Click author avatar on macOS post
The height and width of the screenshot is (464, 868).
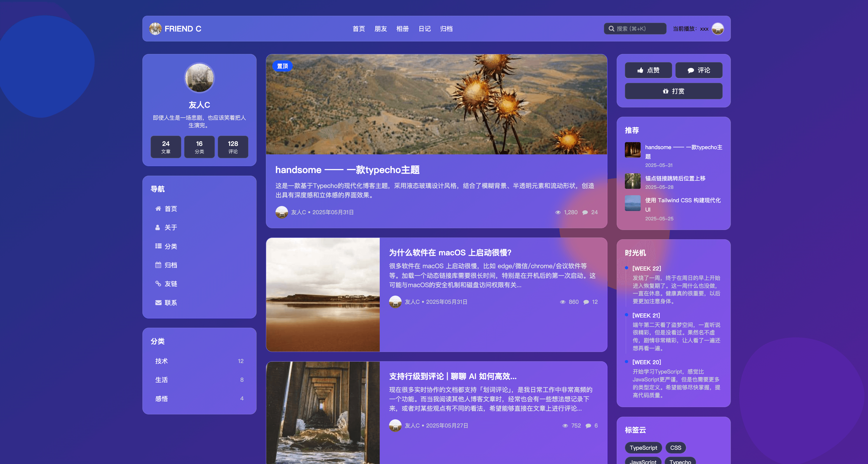pyautogui.click(x=395, y=302)
